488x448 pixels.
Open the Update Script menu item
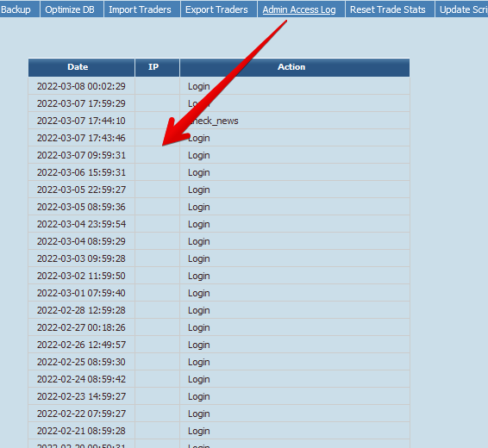(464, 9)
